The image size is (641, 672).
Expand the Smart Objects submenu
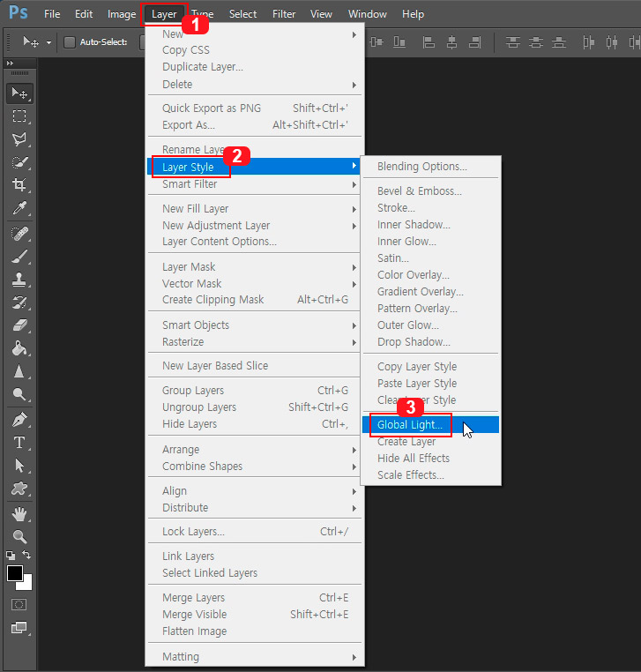pyautogui.click(x=354, y=325)
